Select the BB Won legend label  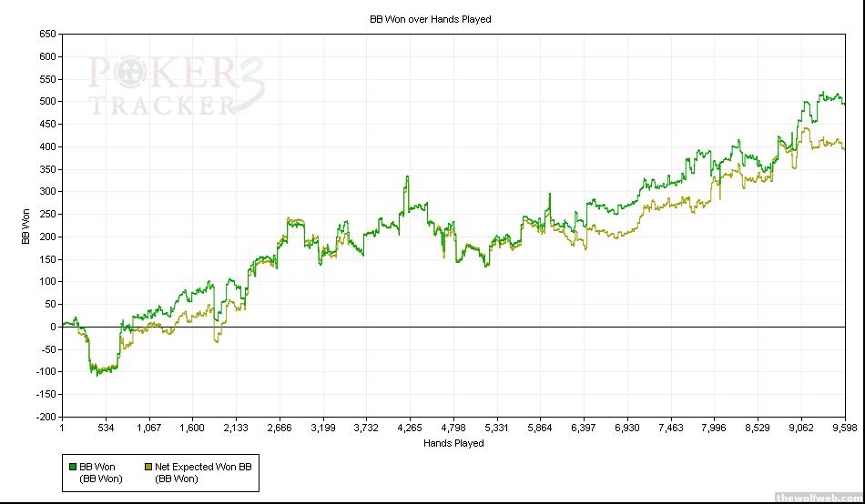click(100, 472)
